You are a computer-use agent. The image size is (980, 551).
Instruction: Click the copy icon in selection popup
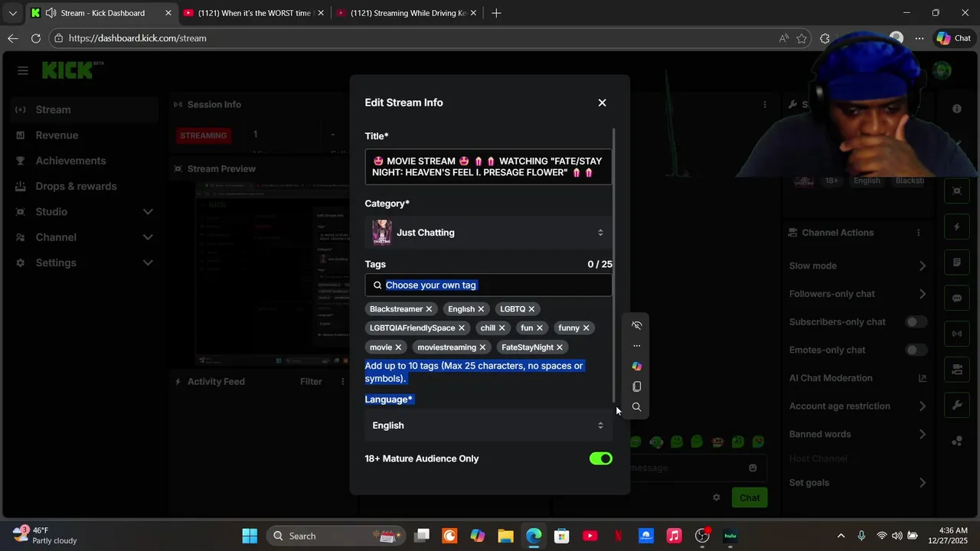tap(636, 386)
